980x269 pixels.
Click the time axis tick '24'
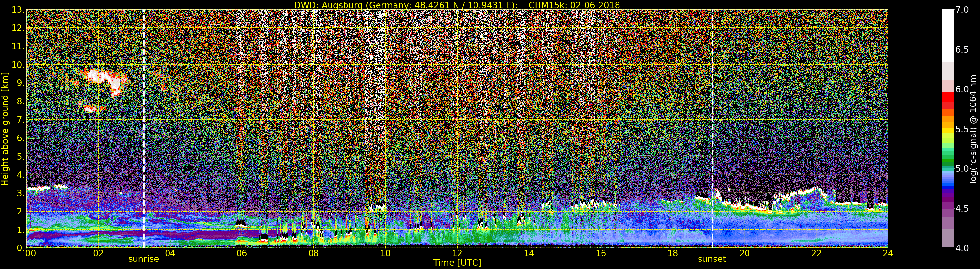click(888, 253)
